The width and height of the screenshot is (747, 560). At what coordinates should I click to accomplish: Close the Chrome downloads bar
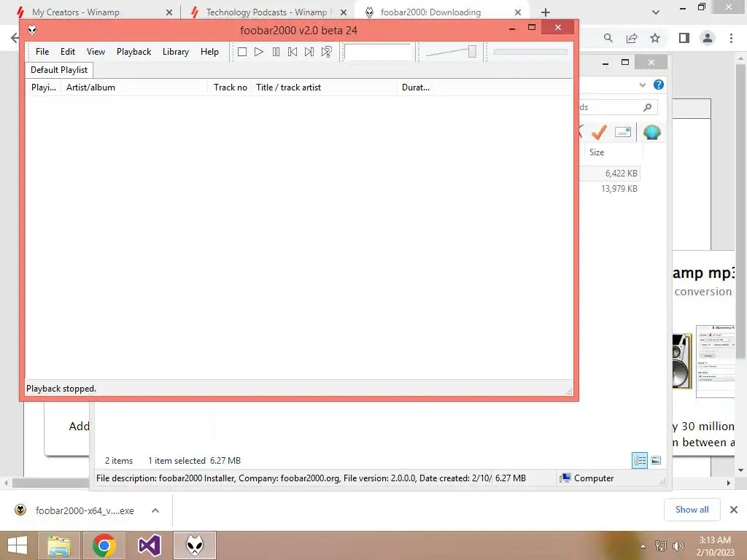(x=734, y=510)
